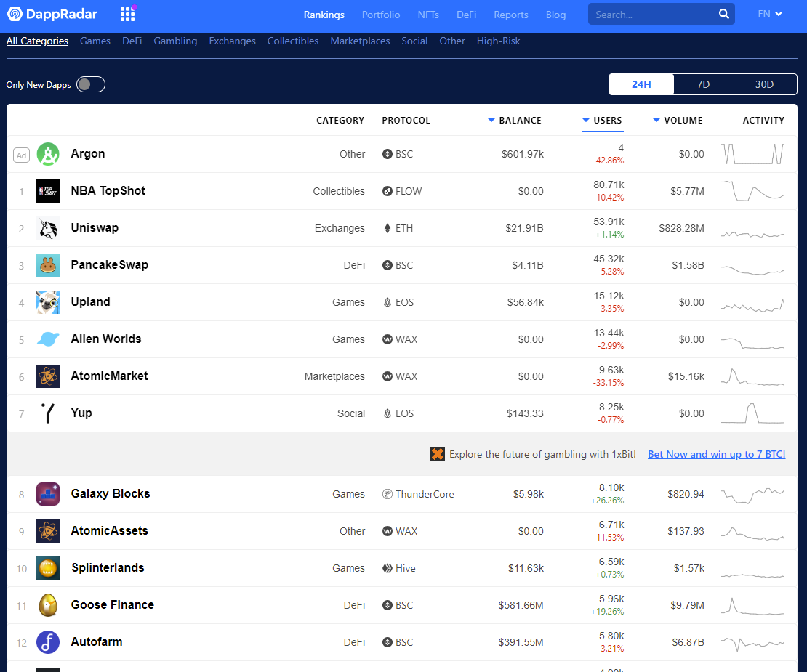Click the Goose Finance egg logo
Screen dimensions: 807x672
(48, 605)
